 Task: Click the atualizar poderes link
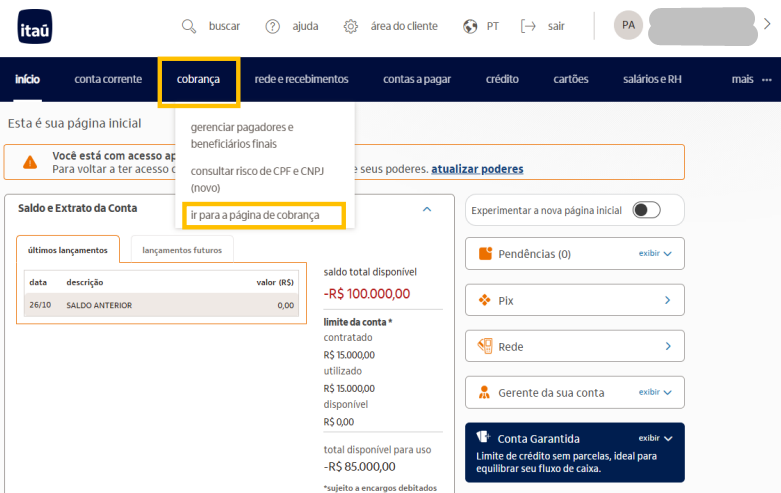pyautogui.click(x=477, y=169)
